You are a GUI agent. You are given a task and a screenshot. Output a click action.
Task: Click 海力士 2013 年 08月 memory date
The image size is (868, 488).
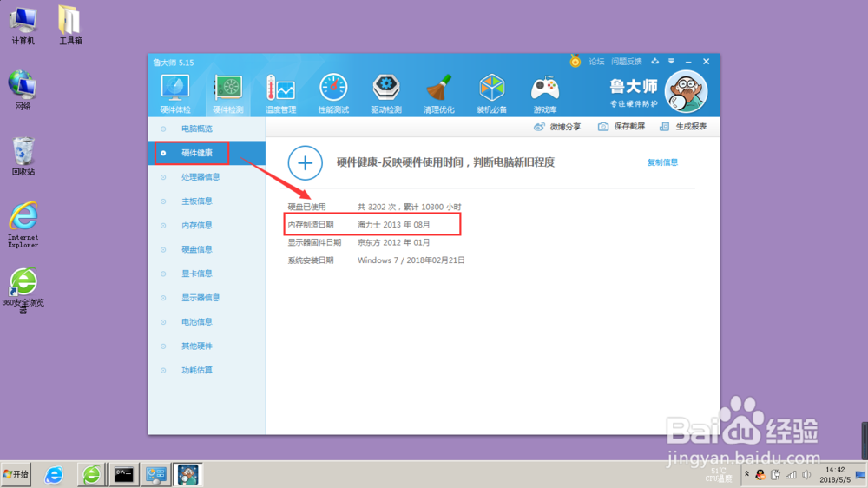pos(393,224)
